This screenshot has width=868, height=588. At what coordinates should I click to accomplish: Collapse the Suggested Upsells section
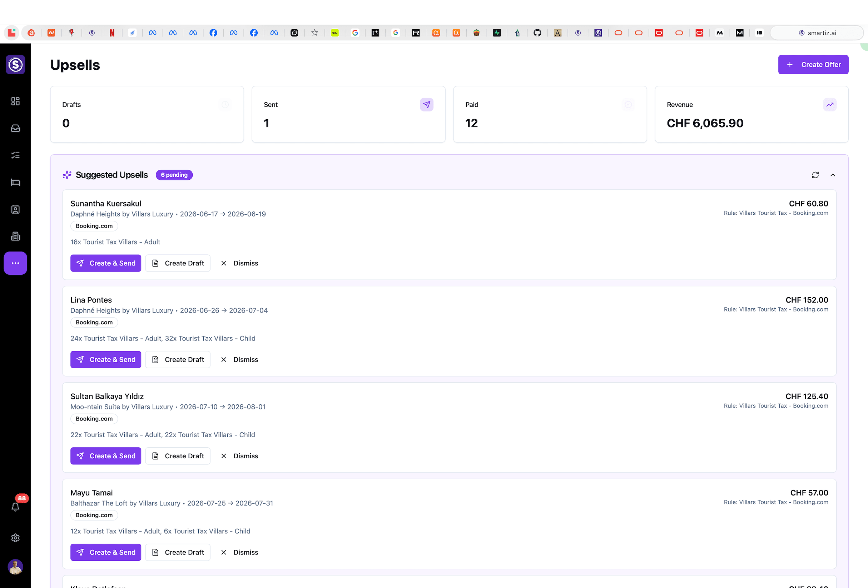[833, 175]
